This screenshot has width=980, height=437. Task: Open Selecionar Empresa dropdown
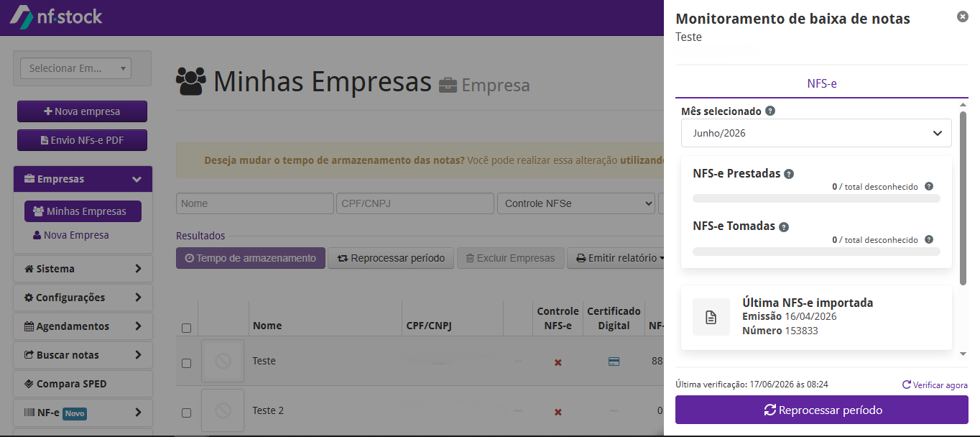[76, 68]
